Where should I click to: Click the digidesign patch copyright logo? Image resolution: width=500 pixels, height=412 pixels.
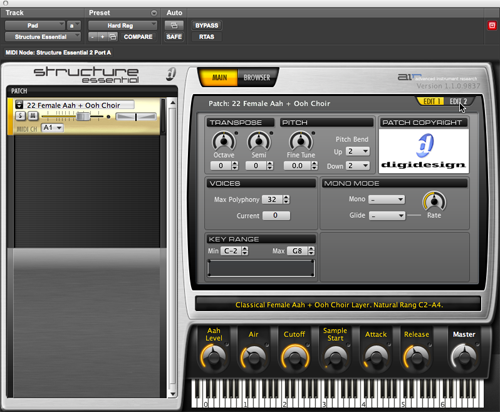(424, 151)
